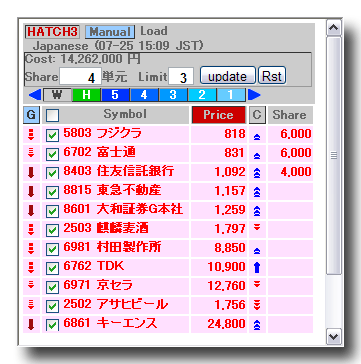Toggle the Manual mode button
Image resolution: width=361 pixels, height=364 pixels.
tap(110, 32)
